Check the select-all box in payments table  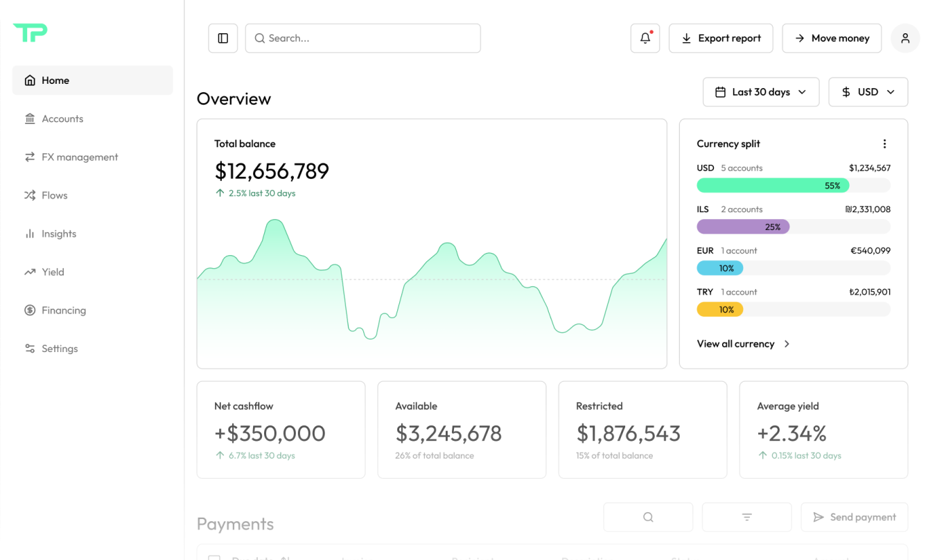tap(214, 558)
